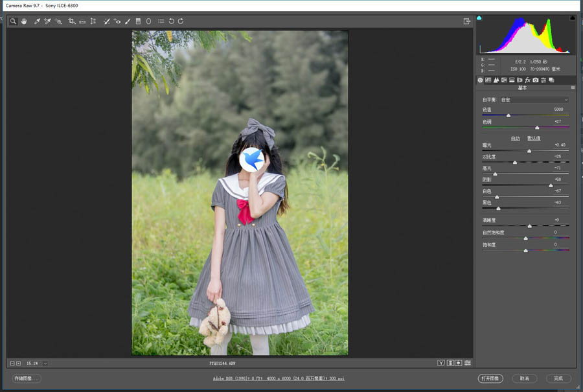Switch to the Detail sharpening panel
583x392 pixels.
tap(496, 80)
